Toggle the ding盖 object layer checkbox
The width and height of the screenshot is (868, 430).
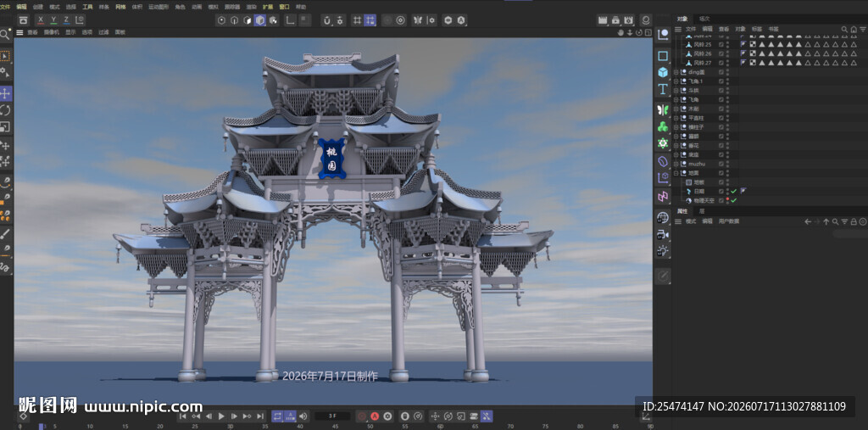coord(721,72)
